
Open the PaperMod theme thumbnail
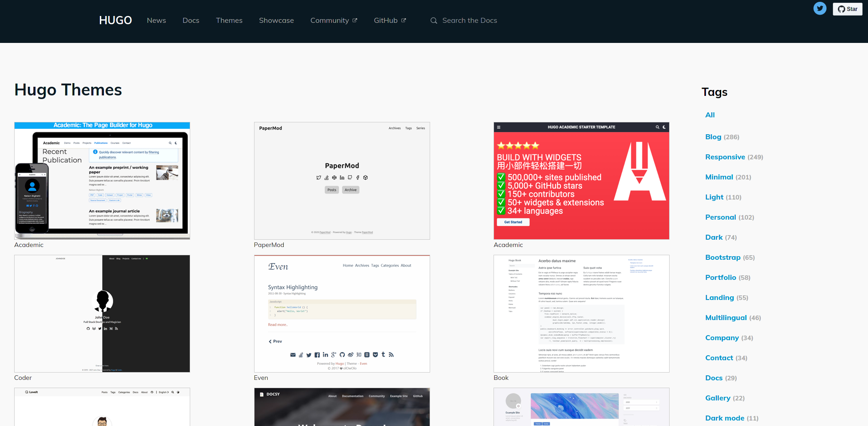point(342,181)
